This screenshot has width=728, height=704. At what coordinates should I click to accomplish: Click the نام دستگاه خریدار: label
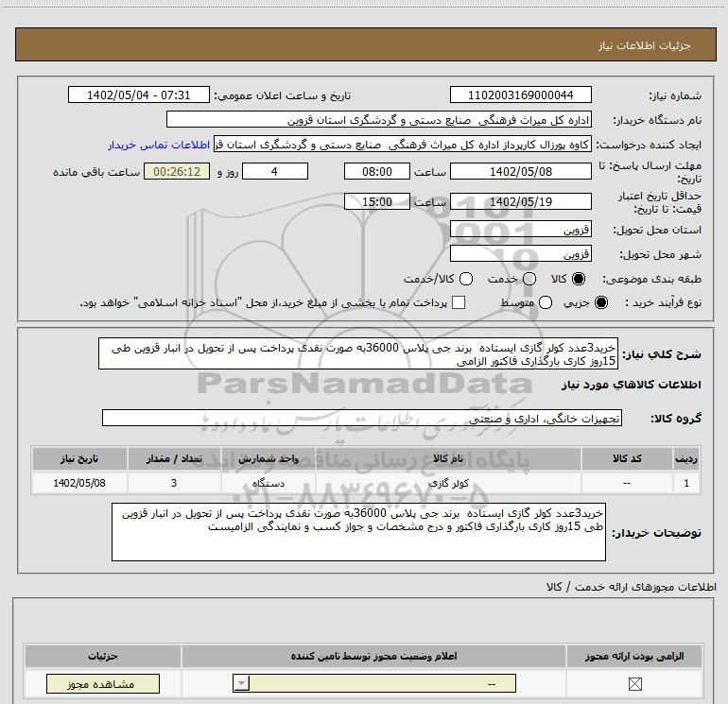coord(657,120)
